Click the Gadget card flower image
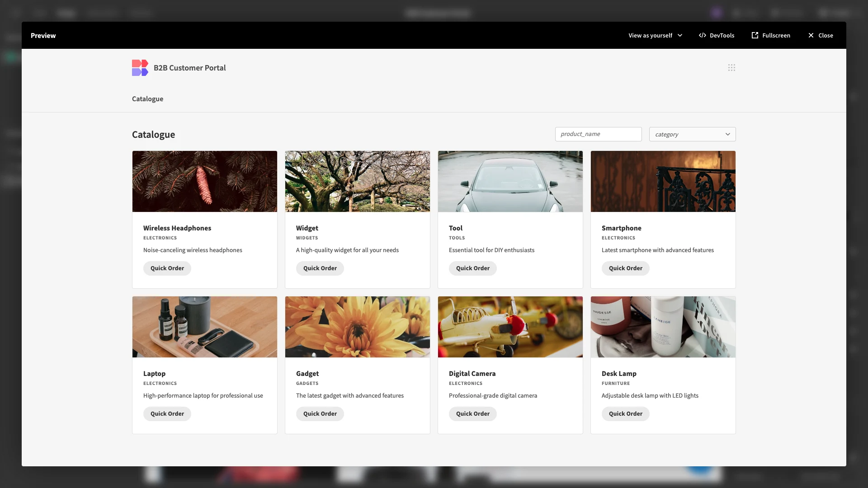Screen dimensions: 868x488 pyautogui.click(x=358, y=327)
